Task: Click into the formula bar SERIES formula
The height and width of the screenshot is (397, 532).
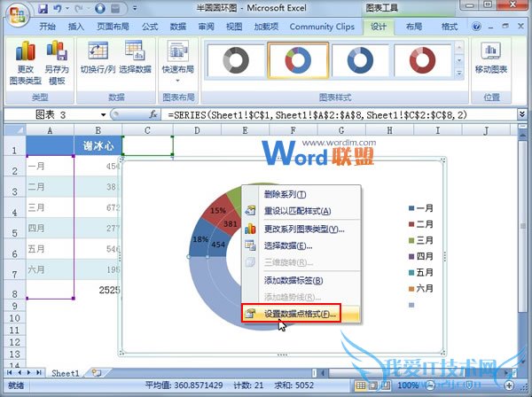Action: click(317, 115)
